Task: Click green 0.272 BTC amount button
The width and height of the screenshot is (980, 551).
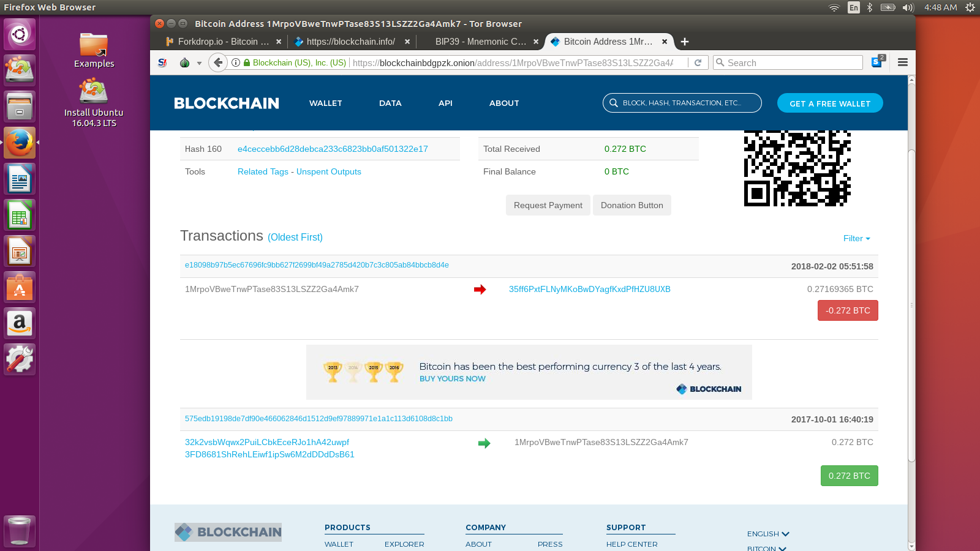Action: pos(850,476)
